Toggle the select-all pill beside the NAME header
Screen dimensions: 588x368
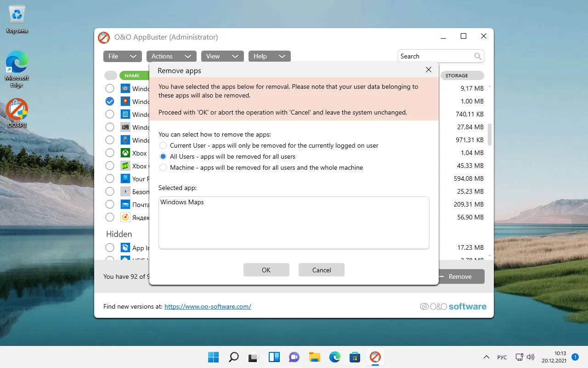111,75
